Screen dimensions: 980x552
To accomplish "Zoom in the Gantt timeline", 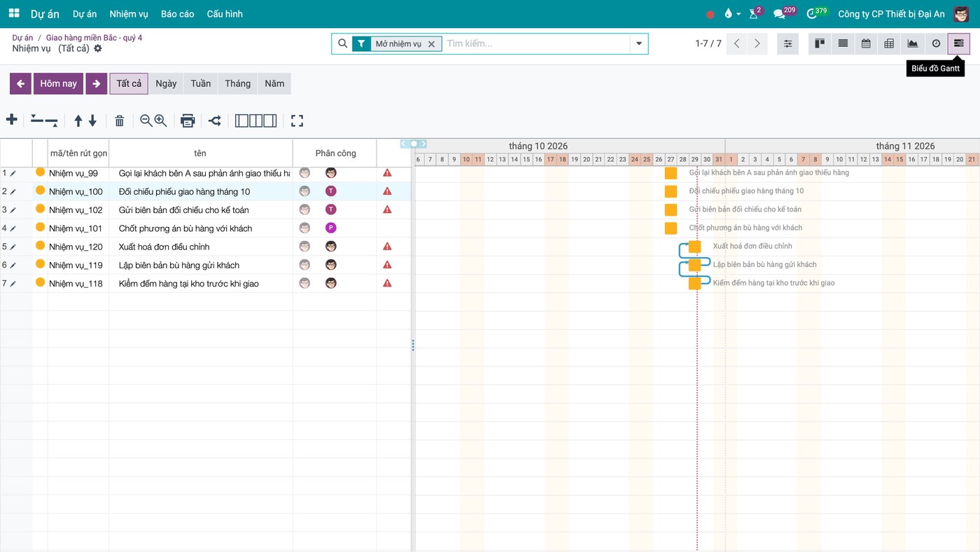I will (x=161, y=120).
